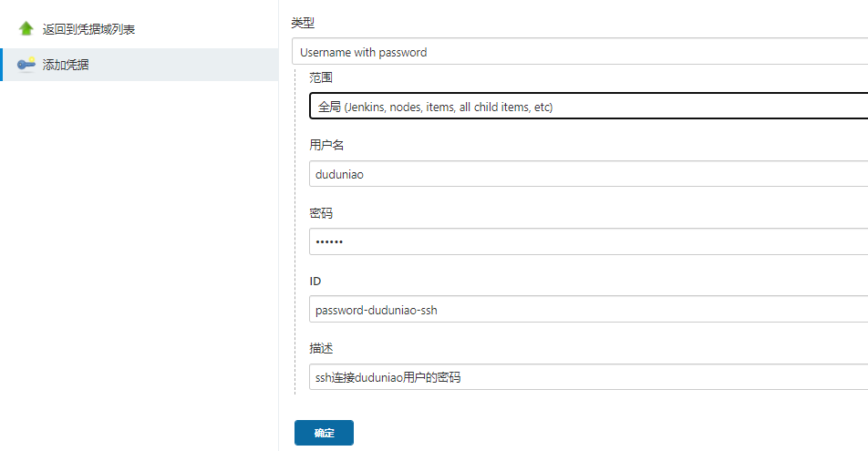This screenshot has width=868, height=451.
Task: Click the dashed vertical line beside the form
Action: click(295, 228)
